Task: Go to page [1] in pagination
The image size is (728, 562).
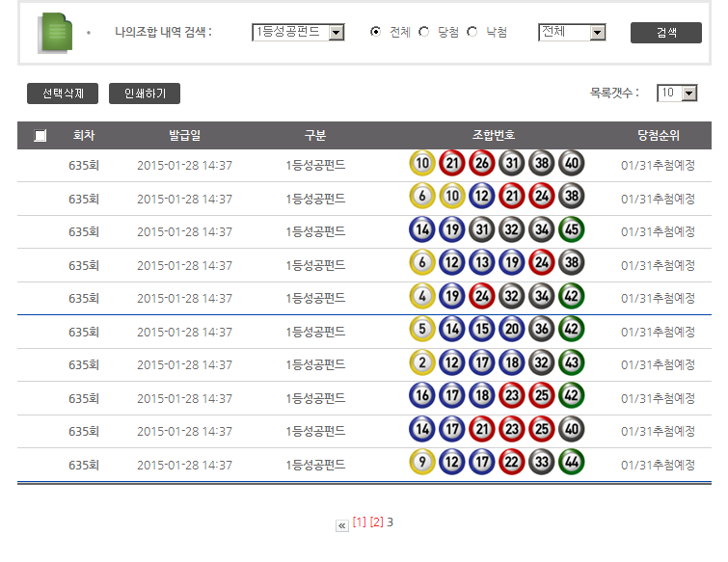Action: (x=359, y=522)
